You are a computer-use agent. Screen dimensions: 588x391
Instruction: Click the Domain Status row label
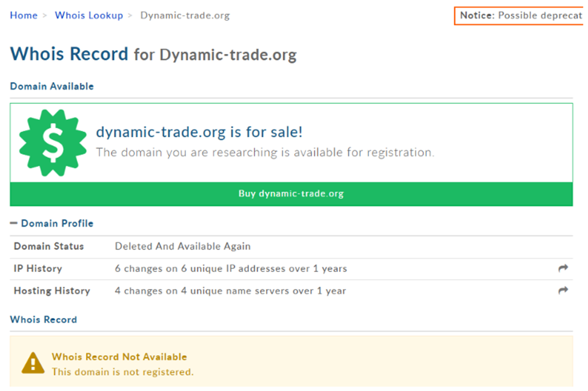pos(49,246)
